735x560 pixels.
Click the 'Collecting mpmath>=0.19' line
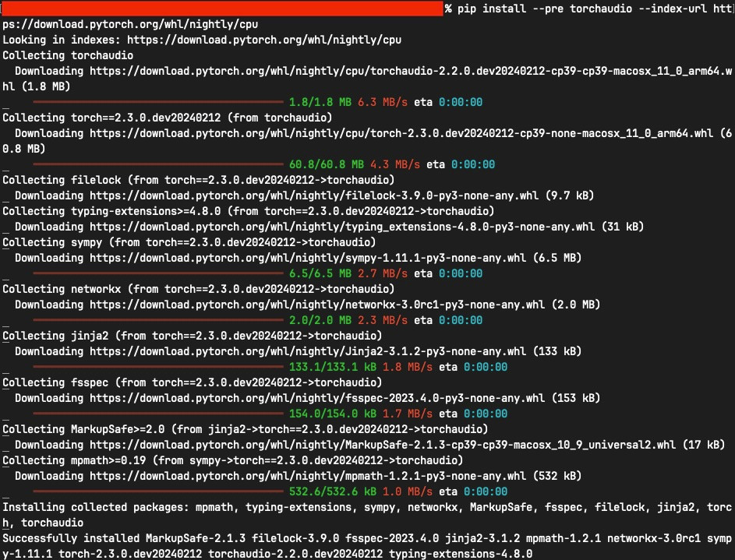coord(233,460)
